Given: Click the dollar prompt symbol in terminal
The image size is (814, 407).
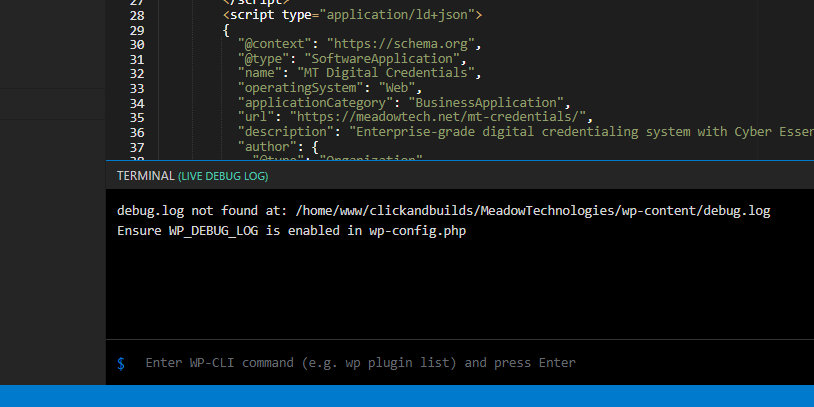Looking at the screenshot, I should (x=121, y=363).
